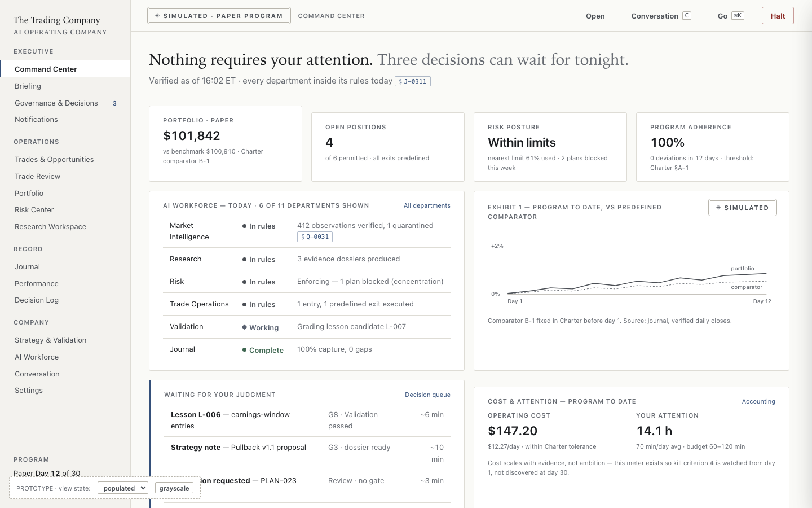Click the Simulated Paper Program badge

point(219,16)
